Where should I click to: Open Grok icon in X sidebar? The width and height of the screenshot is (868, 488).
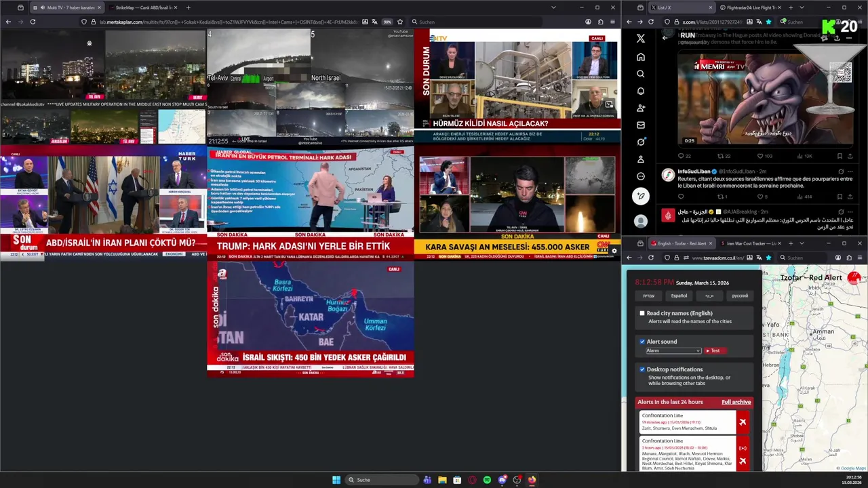[640, 142]
